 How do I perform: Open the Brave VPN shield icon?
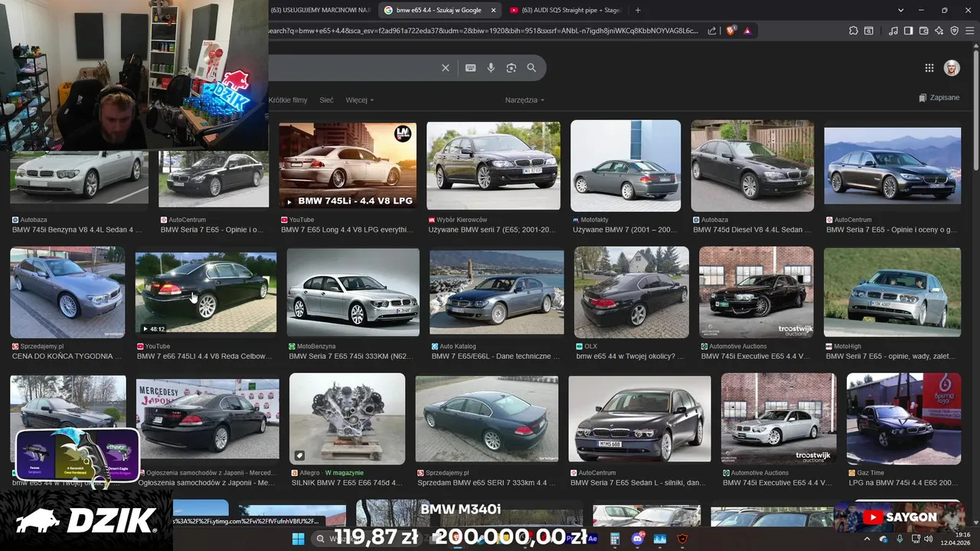point(955,31)
